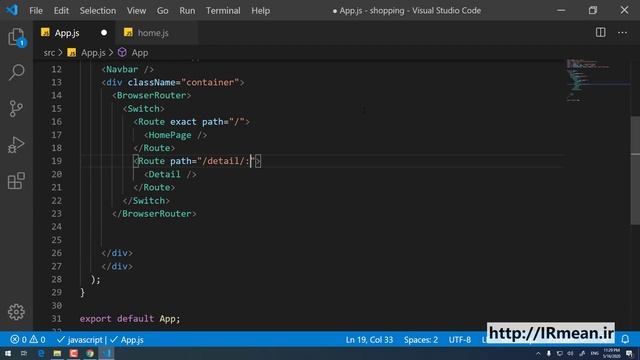Change indentation via Spaces: 2

click(x=421, y=340)
